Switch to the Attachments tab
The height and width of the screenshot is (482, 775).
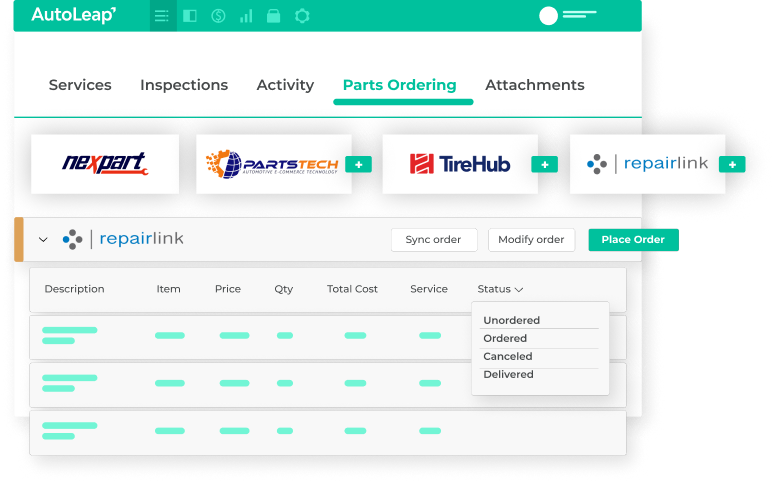(535, 85)
